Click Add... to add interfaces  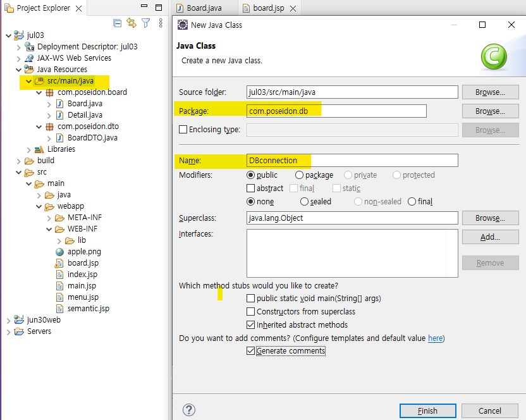point(490,237)
